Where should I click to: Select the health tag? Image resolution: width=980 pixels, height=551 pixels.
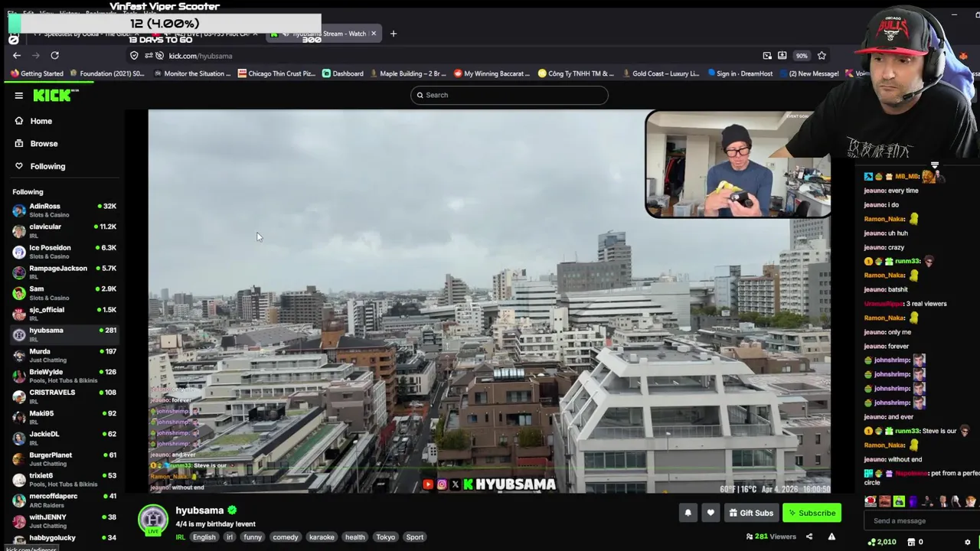coord(354,537)
